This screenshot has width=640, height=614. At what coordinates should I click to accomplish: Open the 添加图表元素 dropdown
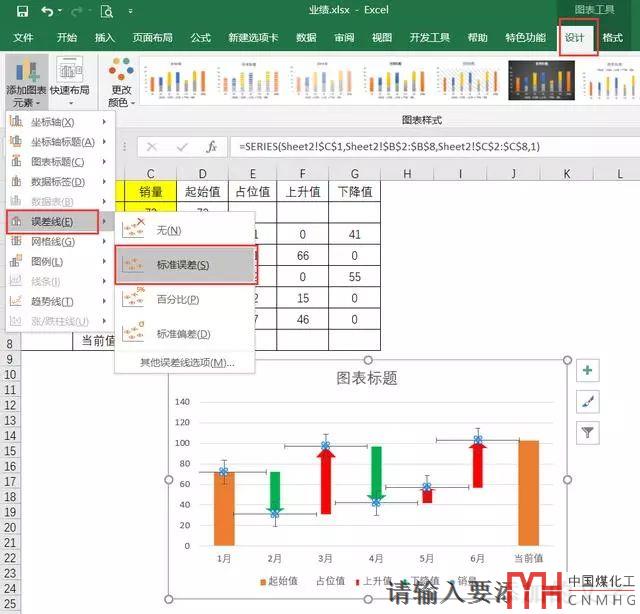[24, 82]
